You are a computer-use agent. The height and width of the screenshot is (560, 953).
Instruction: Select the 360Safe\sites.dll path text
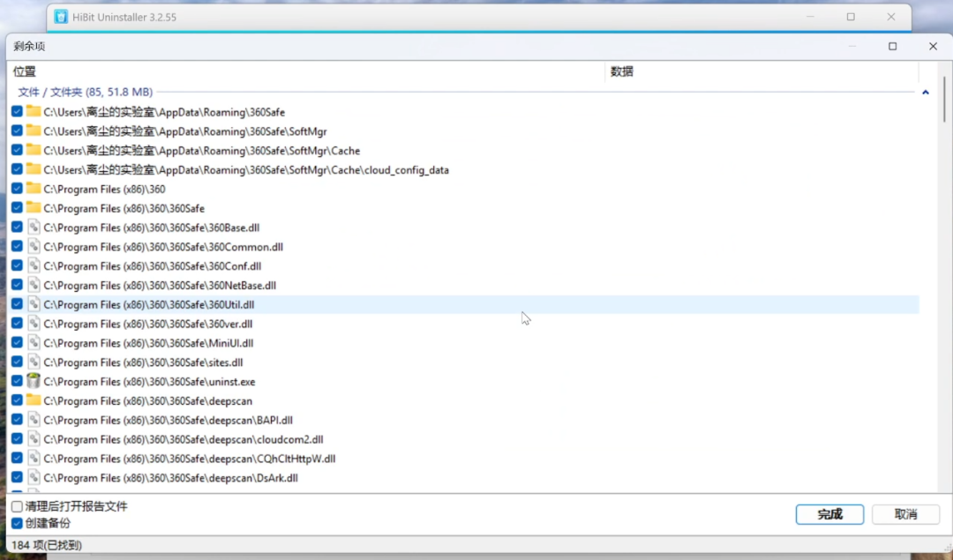pos(143,362)
